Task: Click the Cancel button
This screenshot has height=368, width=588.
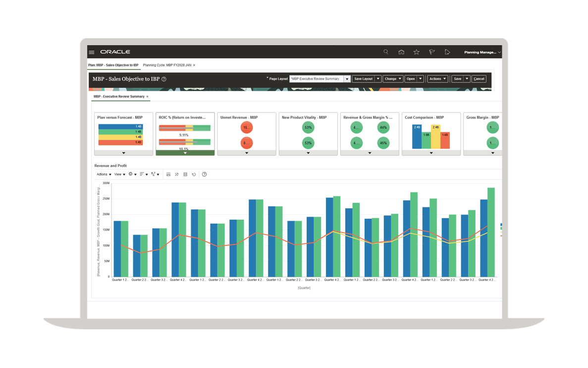Action: click(x=479, y=79)
